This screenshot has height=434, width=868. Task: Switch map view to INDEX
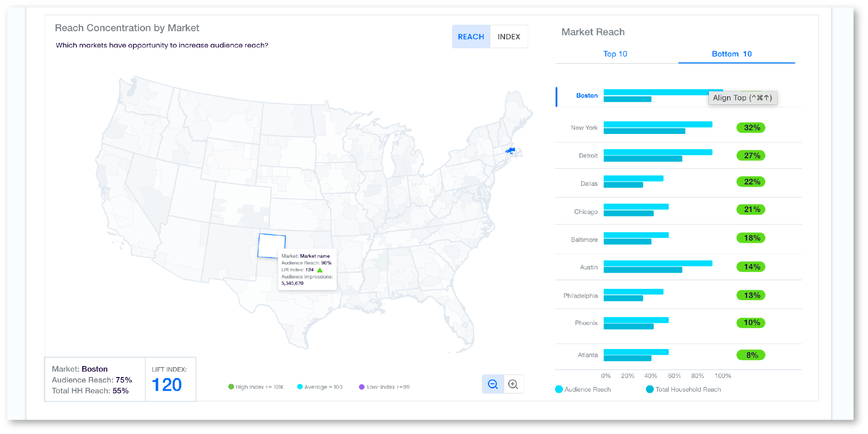tap(509, 37)
